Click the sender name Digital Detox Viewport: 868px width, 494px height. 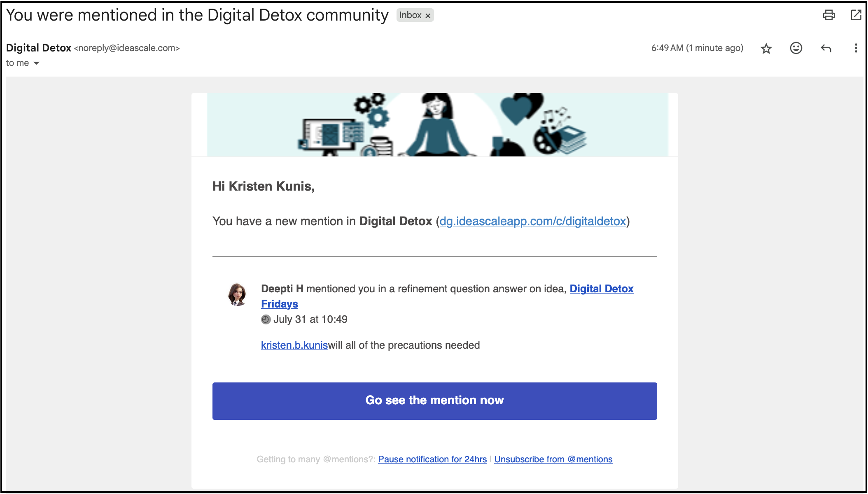click(39, 48)
